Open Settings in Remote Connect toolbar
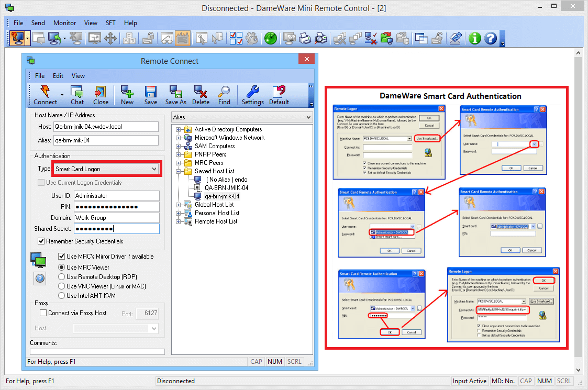Viewport: 588px width, 390px height. click(253, 95)
